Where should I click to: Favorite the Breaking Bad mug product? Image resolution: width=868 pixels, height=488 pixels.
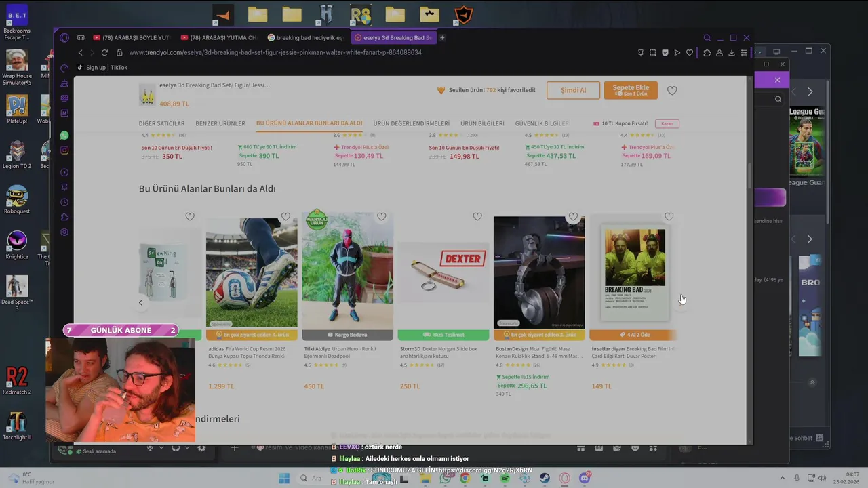(190, 217)
